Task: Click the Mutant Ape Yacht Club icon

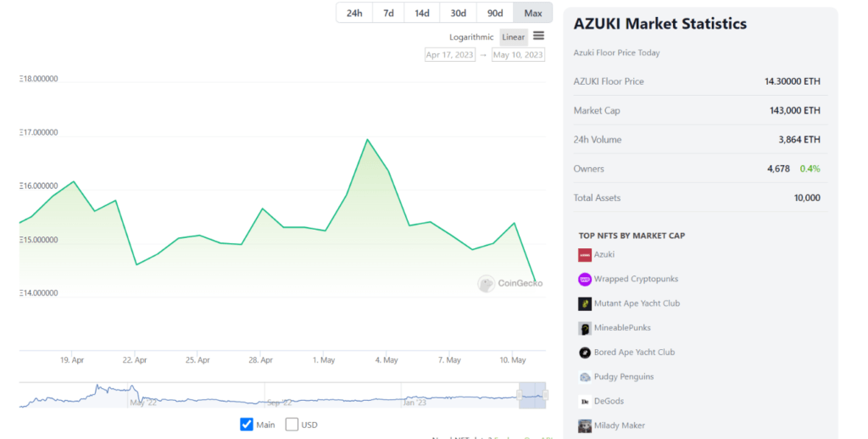Action: point(585,303)
